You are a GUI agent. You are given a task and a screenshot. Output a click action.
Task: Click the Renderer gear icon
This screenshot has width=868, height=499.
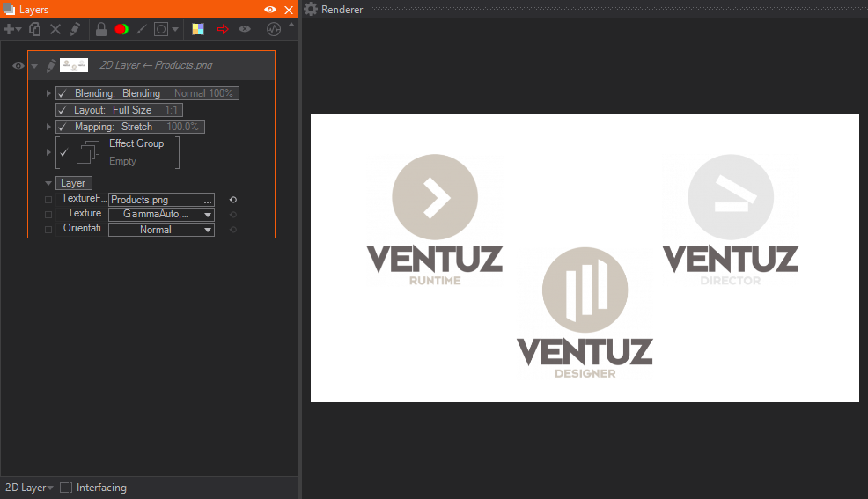coord(311,10)
